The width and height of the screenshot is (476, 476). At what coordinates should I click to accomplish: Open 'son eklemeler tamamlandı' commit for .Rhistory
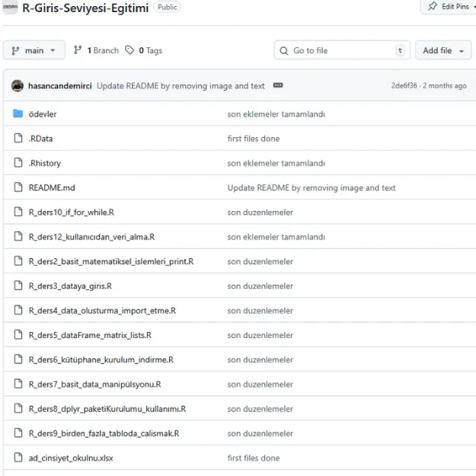pos(276,163)
